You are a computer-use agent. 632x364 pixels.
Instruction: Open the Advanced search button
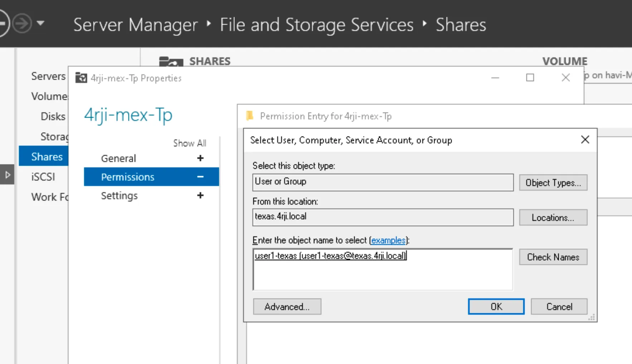287,307
